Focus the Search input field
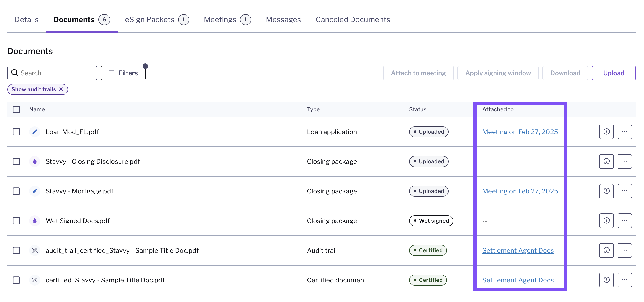The height and width of the screenshot is (302, 644). click(52, 73)
